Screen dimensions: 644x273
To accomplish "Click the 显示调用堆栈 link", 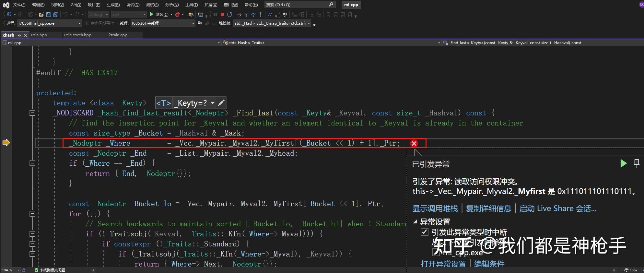I will pos(435,208).
